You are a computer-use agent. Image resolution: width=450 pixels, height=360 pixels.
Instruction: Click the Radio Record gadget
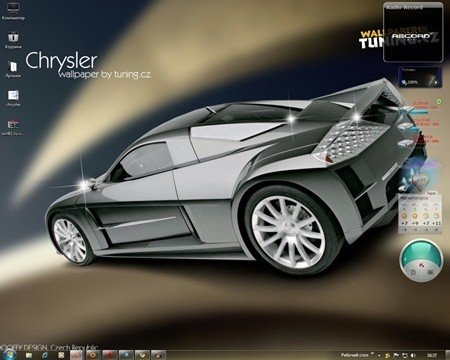coord(413,32)
